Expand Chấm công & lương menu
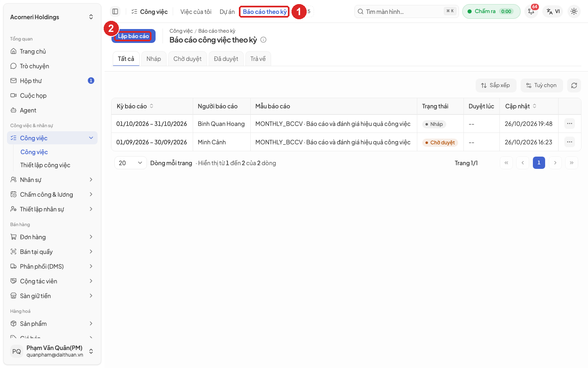588x368 pixels. 52,195
